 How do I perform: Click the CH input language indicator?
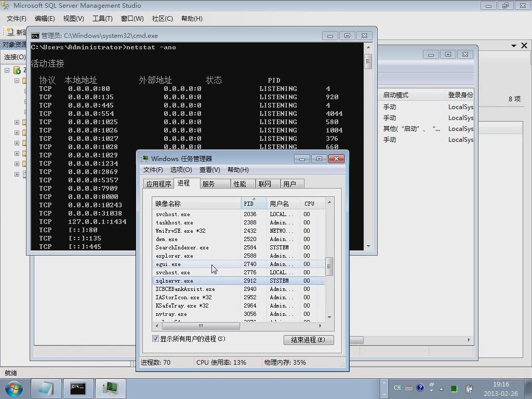click(397, 388)
